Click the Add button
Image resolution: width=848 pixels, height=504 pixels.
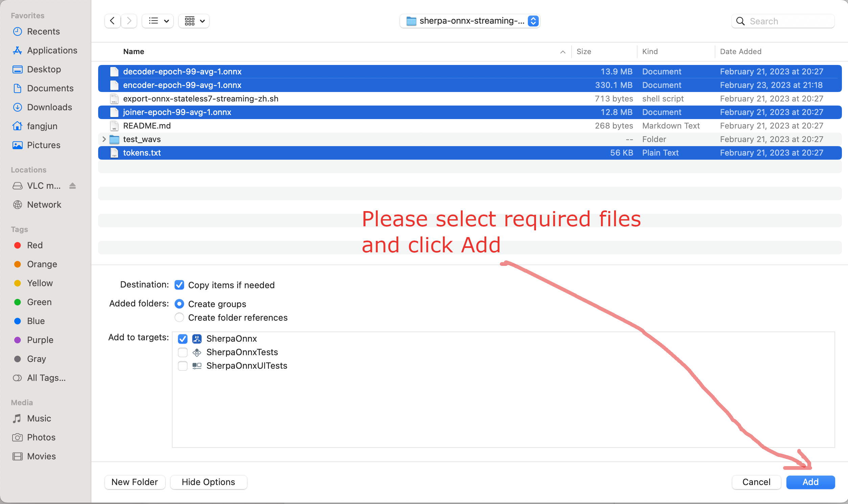click(x=810, y=482)
